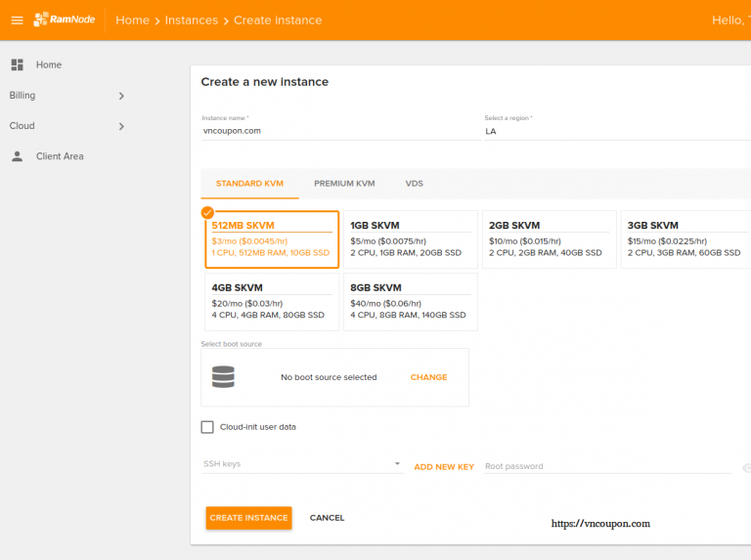
Task: Open the hamburger navigation menu
Action: [17, 21]
